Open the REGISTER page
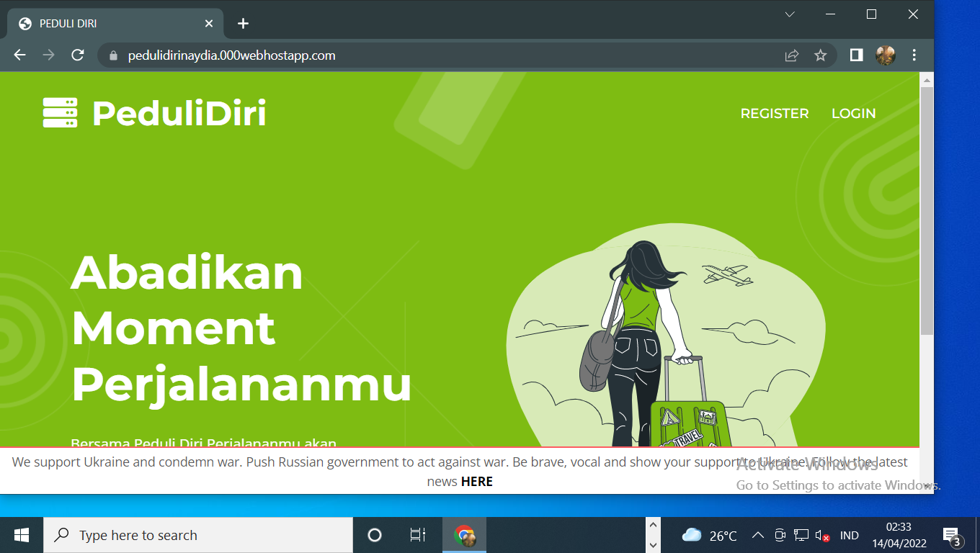Image resolution: width=980 pixels, height=553 pixels. 774,114
